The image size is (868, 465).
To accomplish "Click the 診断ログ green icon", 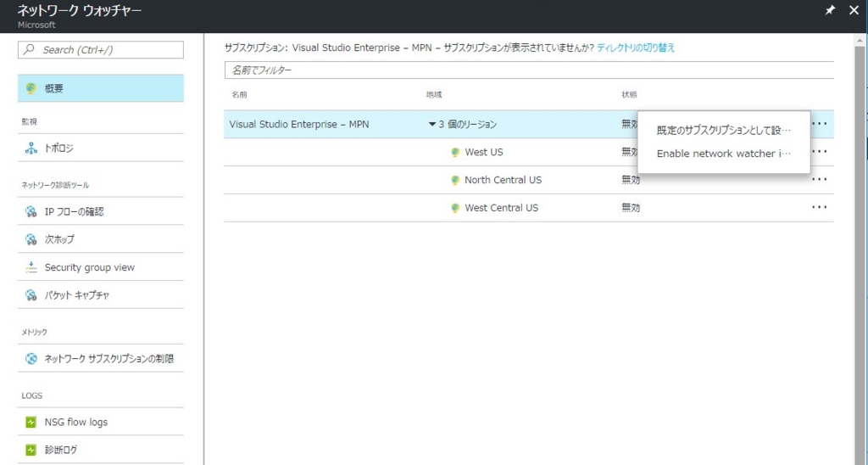I will pyautogui.click(x=31, y=450).
